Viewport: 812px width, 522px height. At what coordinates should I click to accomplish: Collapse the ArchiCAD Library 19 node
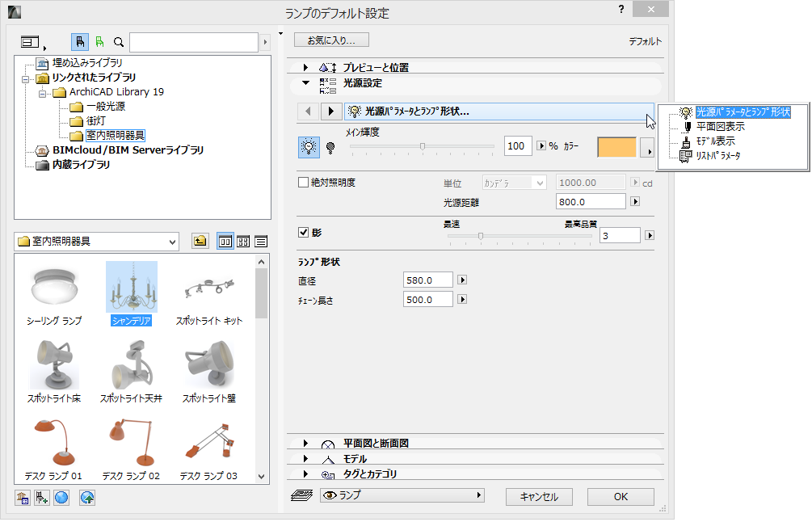[43, 94]
